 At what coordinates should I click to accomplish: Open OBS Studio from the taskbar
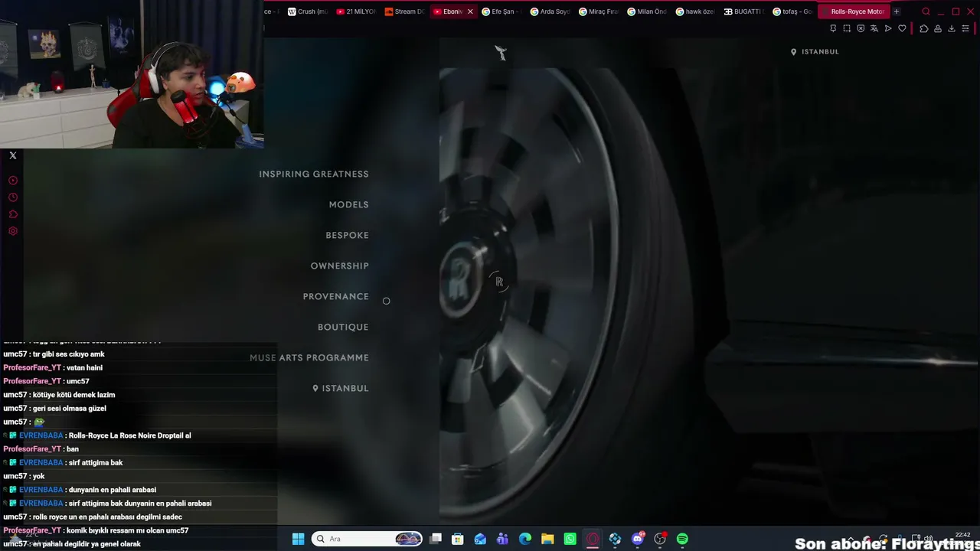660,539
